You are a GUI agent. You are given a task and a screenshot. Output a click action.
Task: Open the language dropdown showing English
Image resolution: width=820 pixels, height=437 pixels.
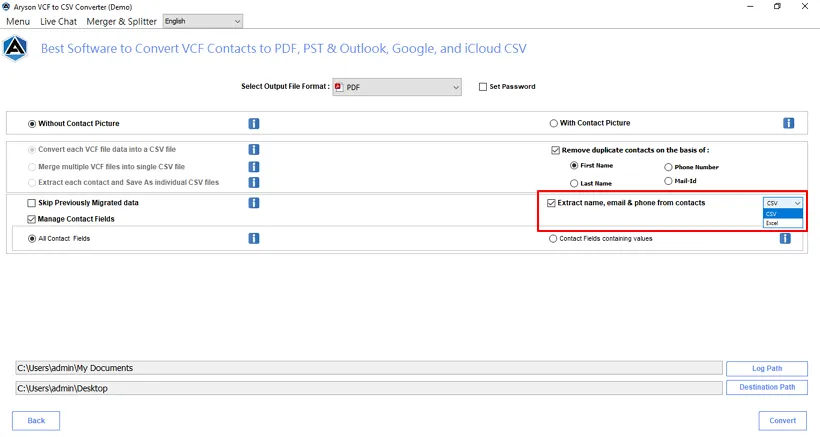pos(203,21)
